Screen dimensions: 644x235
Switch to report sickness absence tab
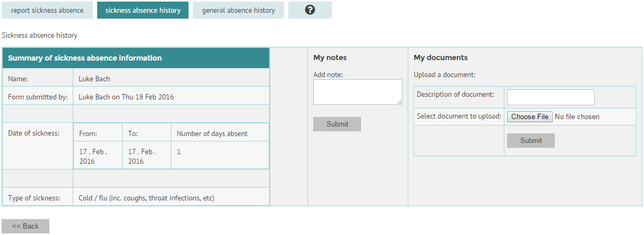[47, 10]
